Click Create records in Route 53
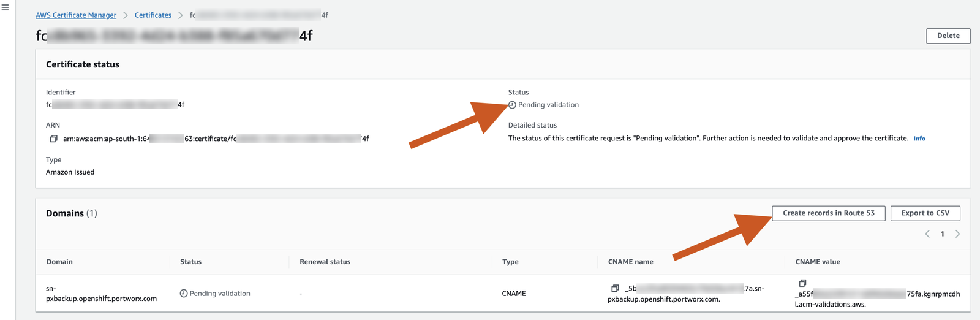The height and width of the screenshot is (320, 980). pyautogui.click(x=828, y=213)
